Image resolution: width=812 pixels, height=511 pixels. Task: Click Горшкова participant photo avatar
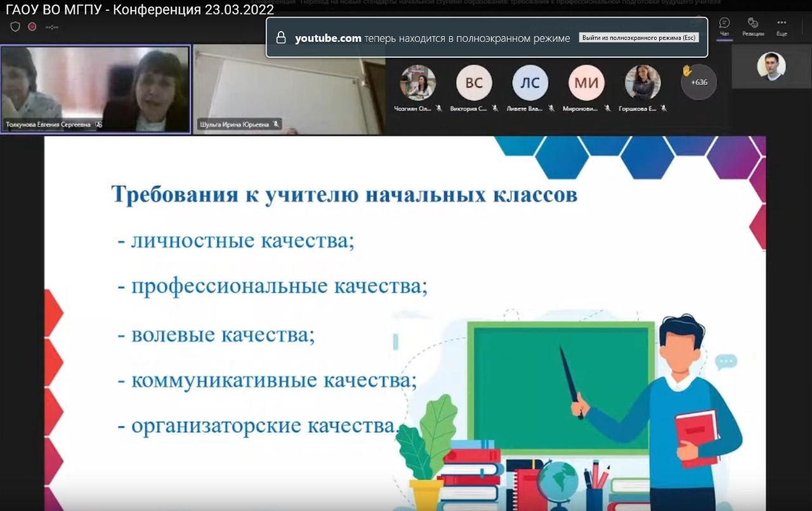point(643,83)
